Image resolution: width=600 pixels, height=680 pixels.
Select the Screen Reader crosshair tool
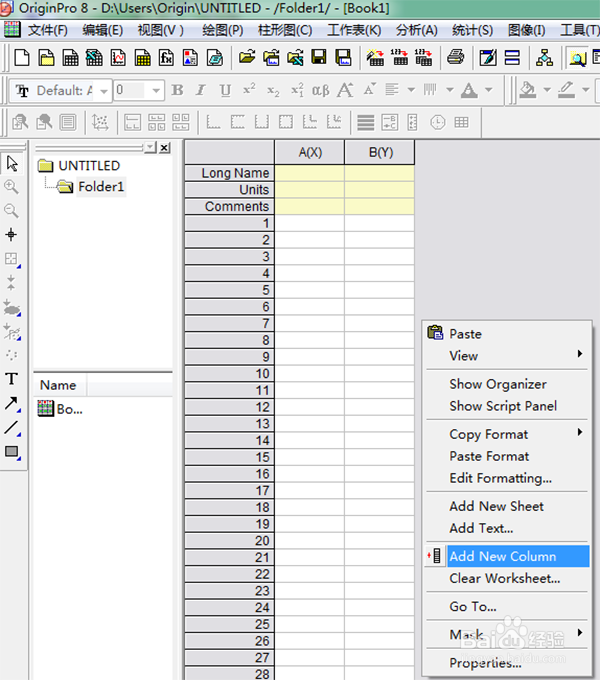coord(11,235)
